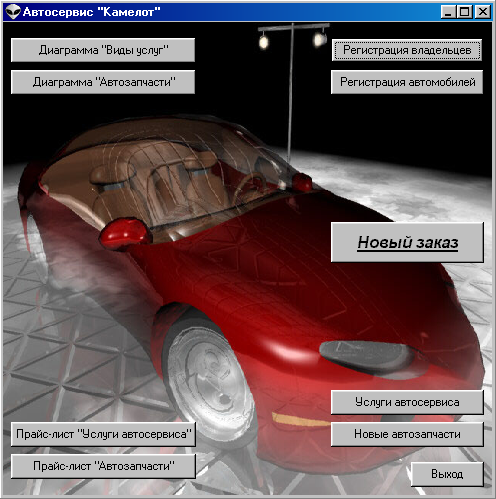Open Регистрация автомобилей form

(x=407, y=82)
